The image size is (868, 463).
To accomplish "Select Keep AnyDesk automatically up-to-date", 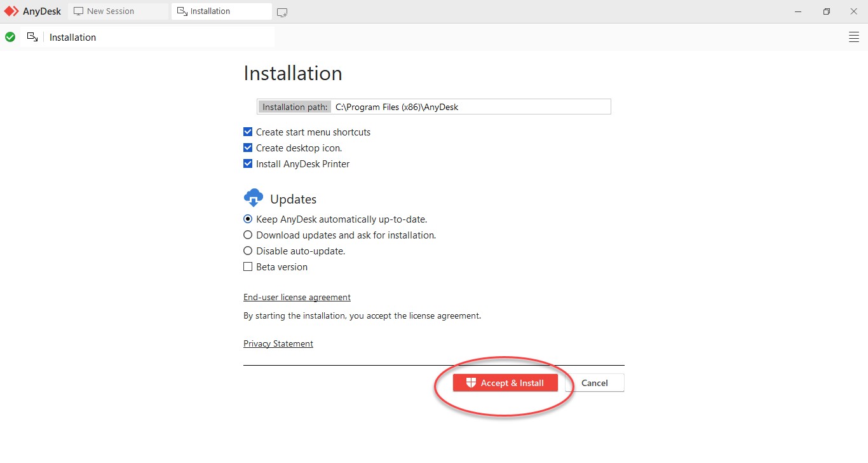I will coord(248,219).
